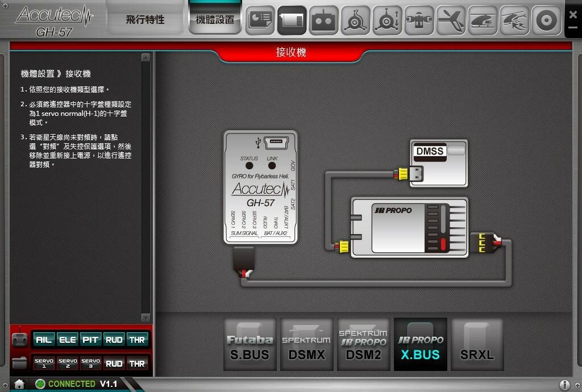Click the home icon in status bar
The width and height of the screenshot is (582, 392).
pyautogui.click(x=19, y=384)
